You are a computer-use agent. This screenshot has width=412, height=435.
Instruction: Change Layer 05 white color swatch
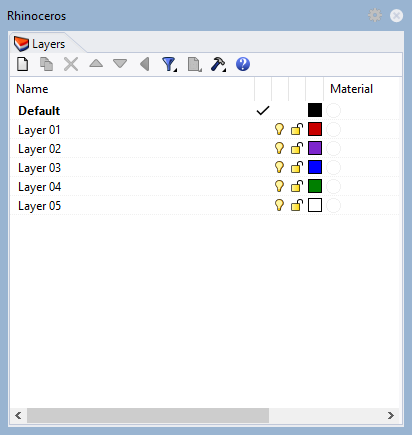(315, 205)
